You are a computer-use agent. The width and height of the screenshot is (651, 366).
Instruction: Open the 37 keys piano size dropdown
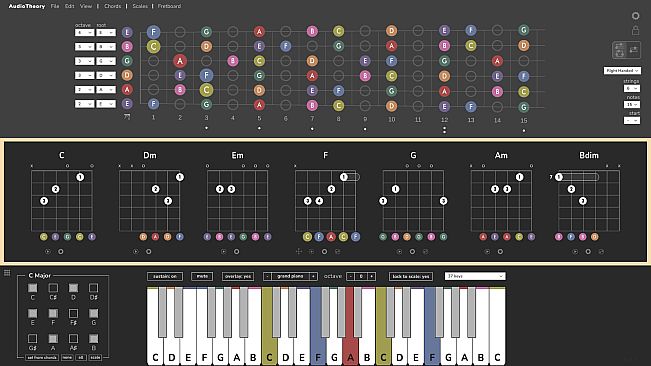point(475,276)
